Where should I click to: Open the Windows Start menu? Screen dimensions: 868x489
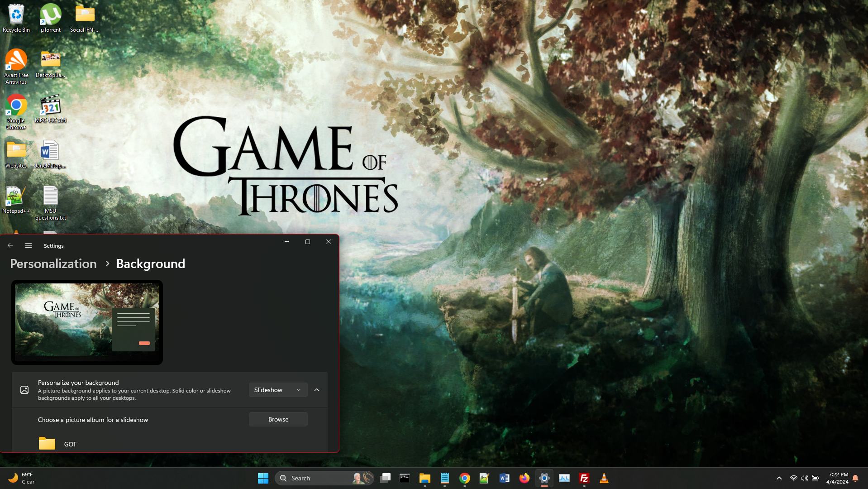(263, 478)
